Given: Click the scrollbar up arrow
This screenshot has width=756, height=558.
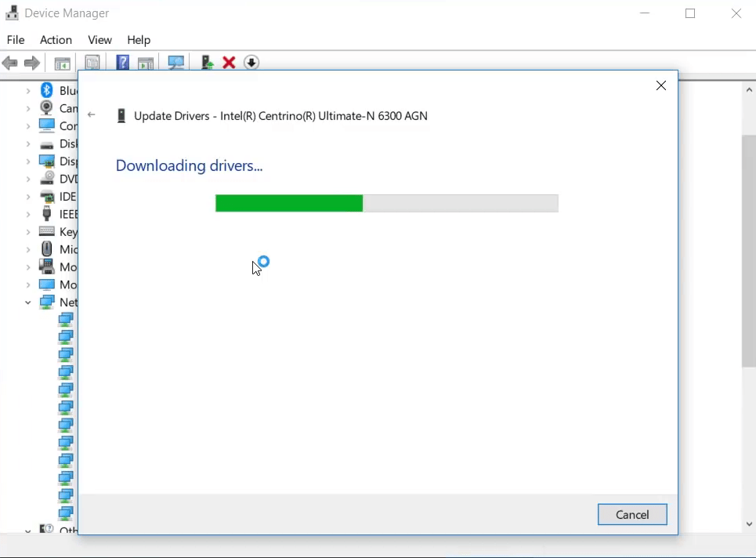Looking at the screenshot, I should pos(749,89).
